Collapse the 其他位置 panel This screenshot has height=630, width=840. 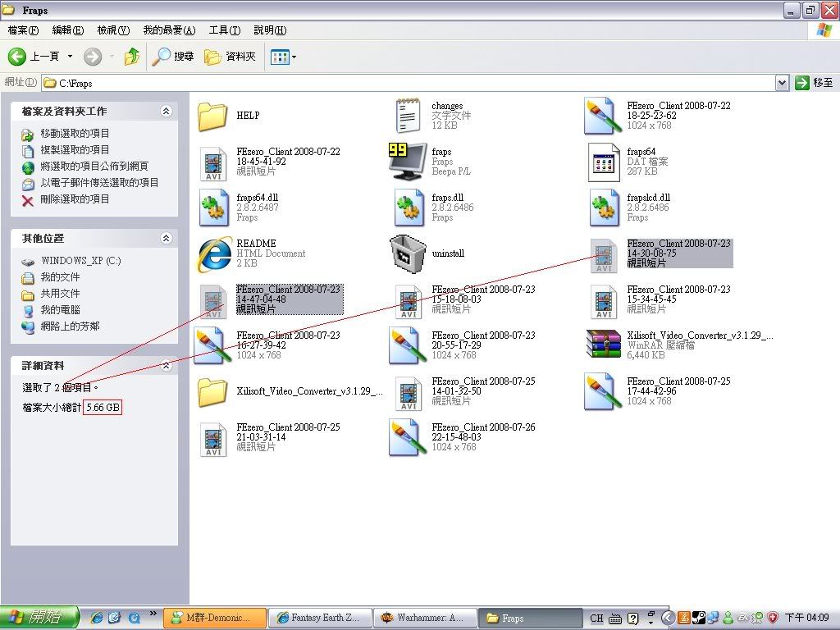166,239
